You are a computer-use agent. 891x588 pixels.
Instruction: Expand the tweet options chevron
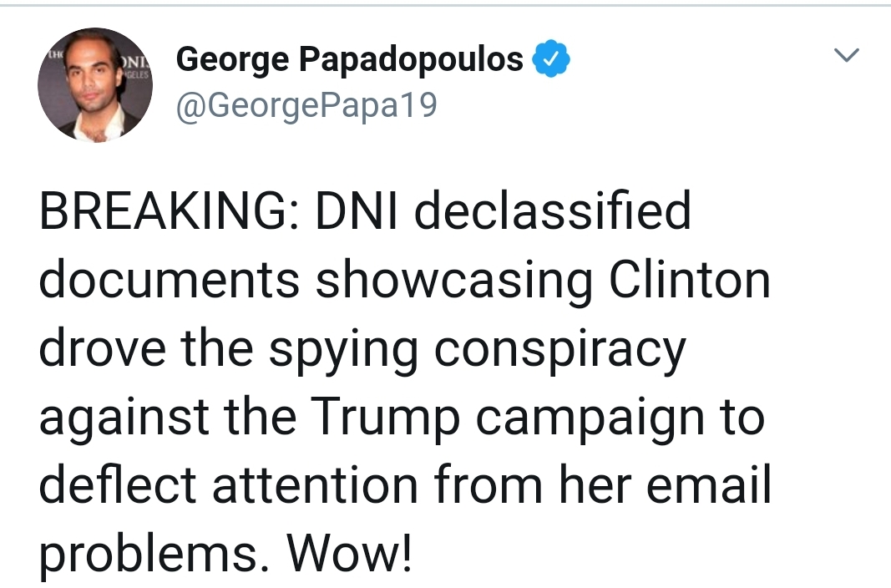coord(847,57)
